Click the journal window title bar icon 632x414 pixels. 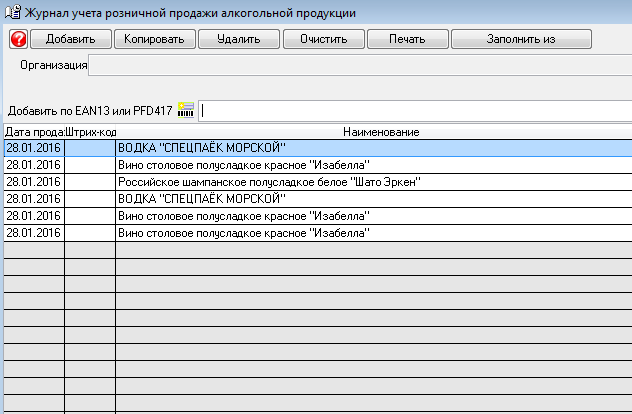(x=12, y=12)
